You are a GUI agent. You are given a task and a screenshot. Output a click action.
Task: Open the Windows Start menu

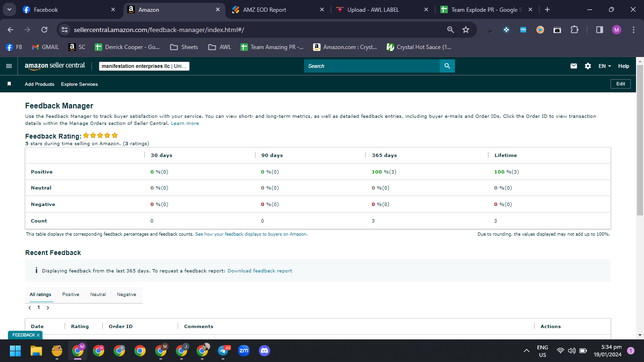click(16, 351)
